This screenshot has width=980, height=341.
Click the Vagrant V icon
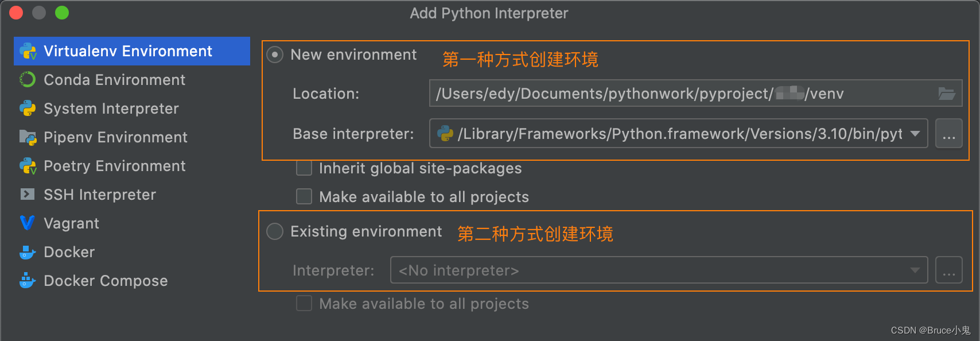[28, 223]
